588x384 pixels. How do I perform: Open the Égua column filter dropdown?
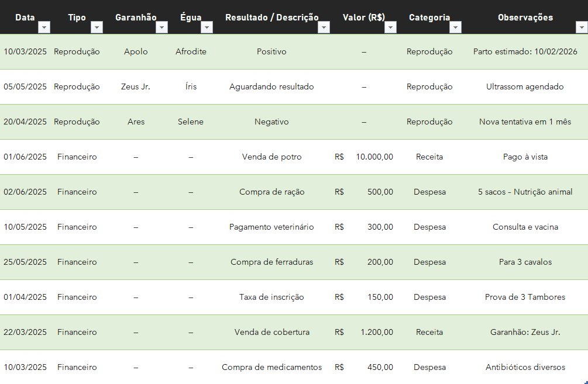click(207, 27)
